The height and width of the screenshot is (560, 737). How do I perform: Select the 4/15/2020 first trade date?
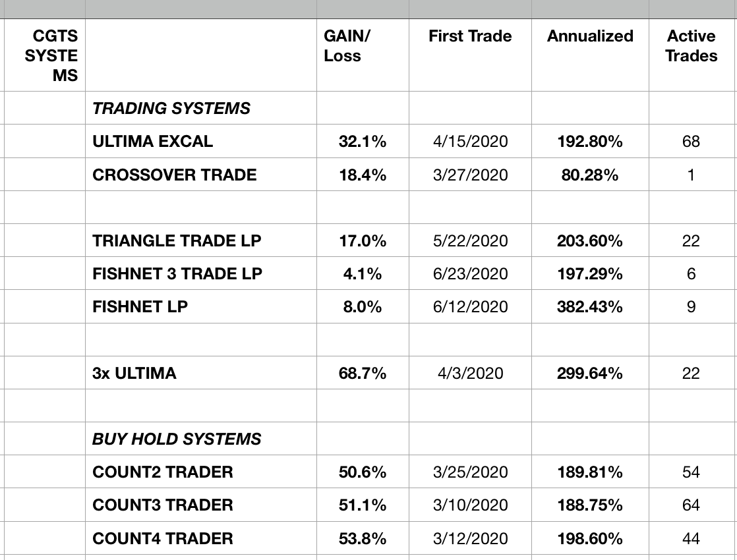click(x=470, y=141)
